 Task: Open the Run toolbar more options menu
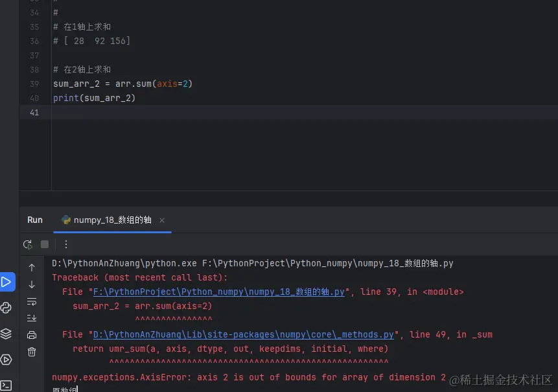click(66, 244)
